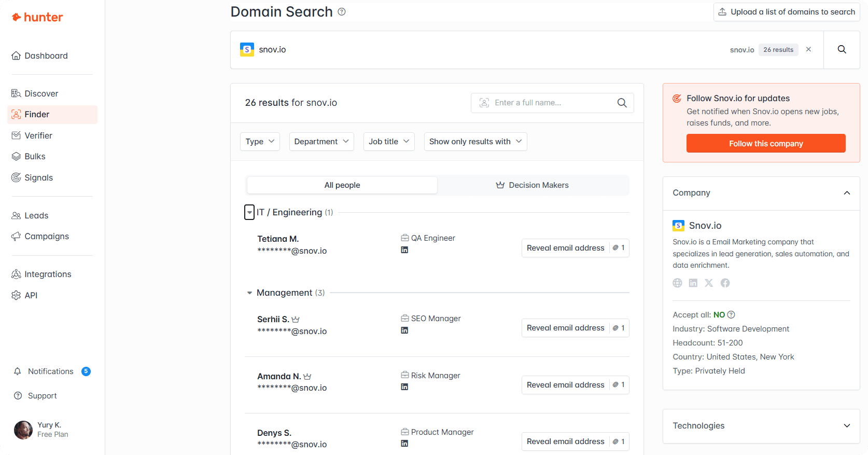The image size is (868, 455).
Task: Click Follow this company button
Action: click(x=765, y=144)
